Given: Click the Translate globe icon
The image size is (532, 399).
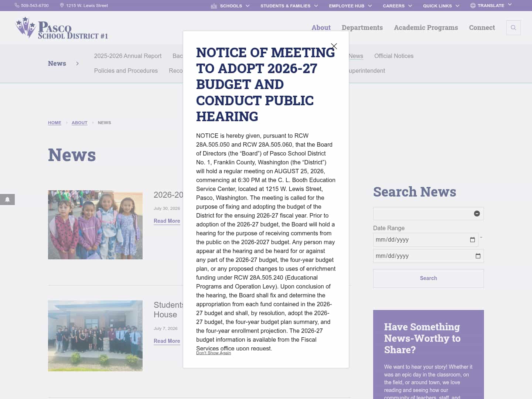Looking at the screenshot, I should [x=473, y=6].
